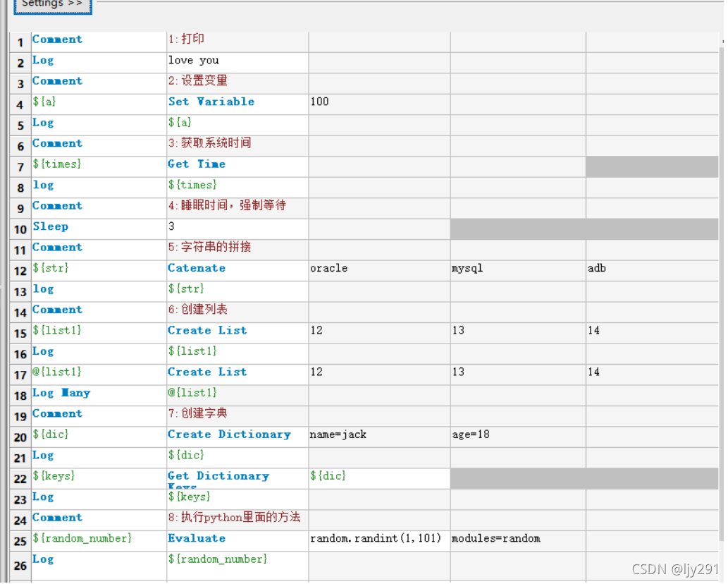Screen dimensions: 728x584
Task: Click the Settings >> button
Action: pos(52,5)
